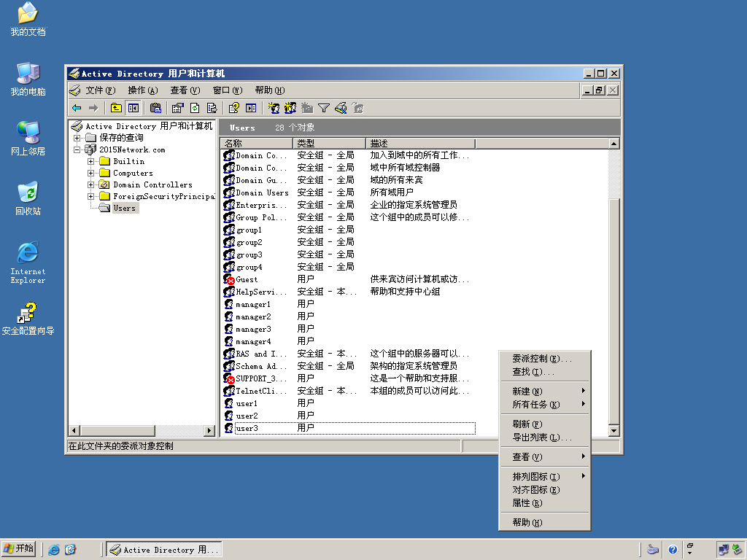Select 我的电脑 desktop icon

[x=28, y=79]
